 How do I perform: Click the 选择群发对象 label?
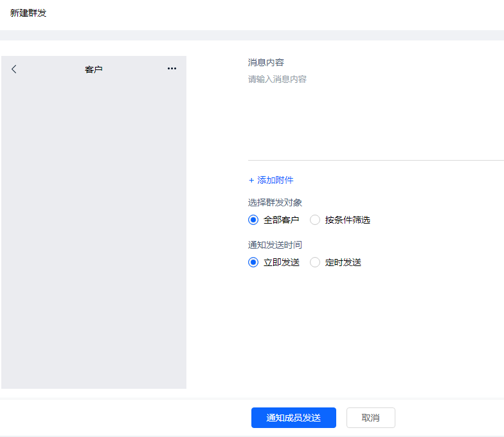275,202
